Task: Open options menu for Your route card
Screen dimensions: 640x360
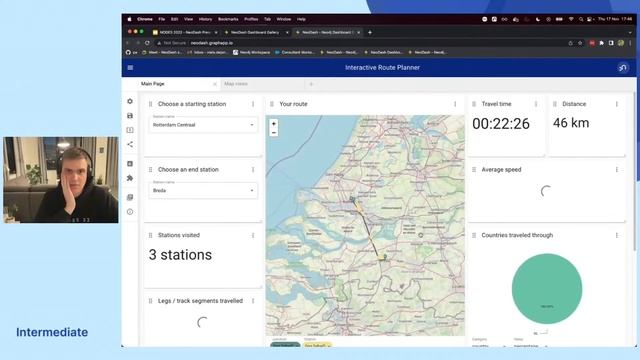Action: tap(455, 104)
